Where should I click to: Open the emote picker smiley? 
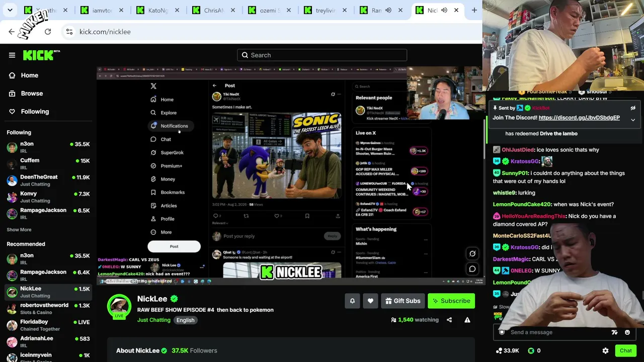click(x=627, y=332)
